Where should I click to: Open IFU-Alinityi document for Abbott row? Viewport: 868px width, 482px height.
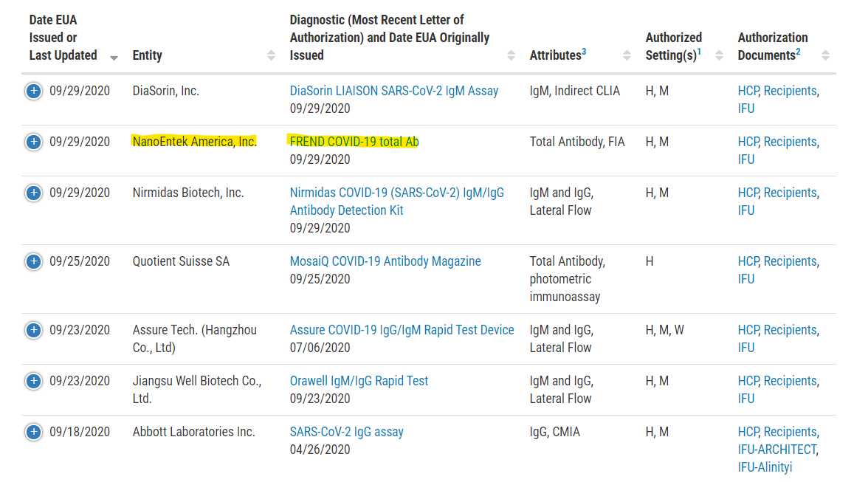click(x=765, y=467)
